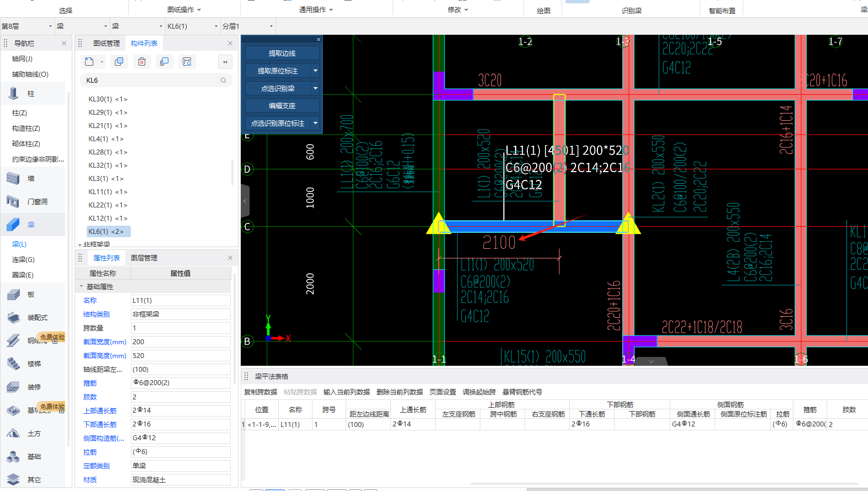
Task: Click 页面设置 in beam table
Action: (x=443, y=392)
